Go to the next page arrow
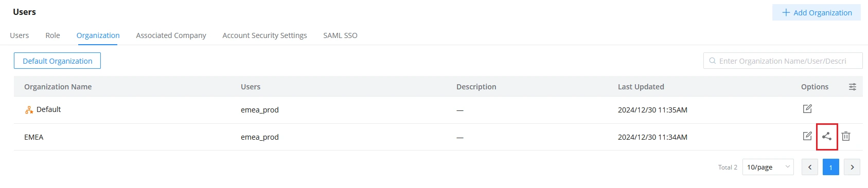 (852, 167)
